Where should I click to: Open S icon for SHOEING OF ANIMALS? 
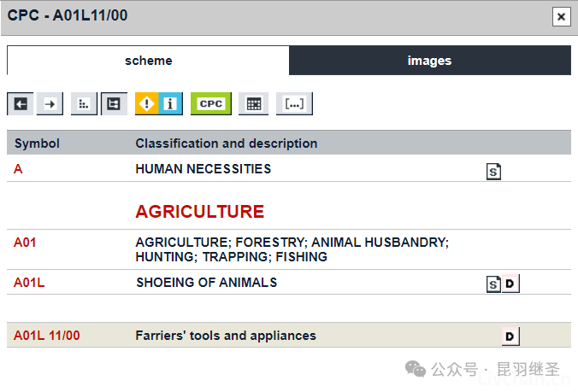(493, 284)
